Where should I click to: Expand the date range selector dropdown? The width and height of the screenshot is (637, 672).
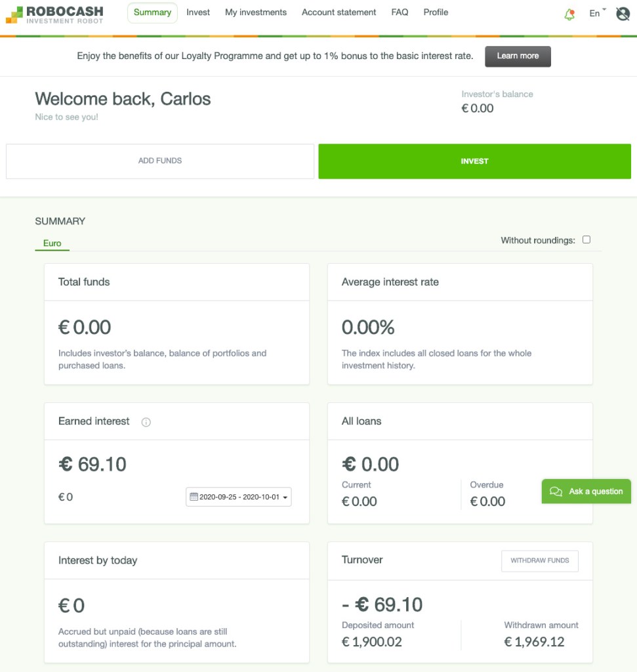[285, 497]
